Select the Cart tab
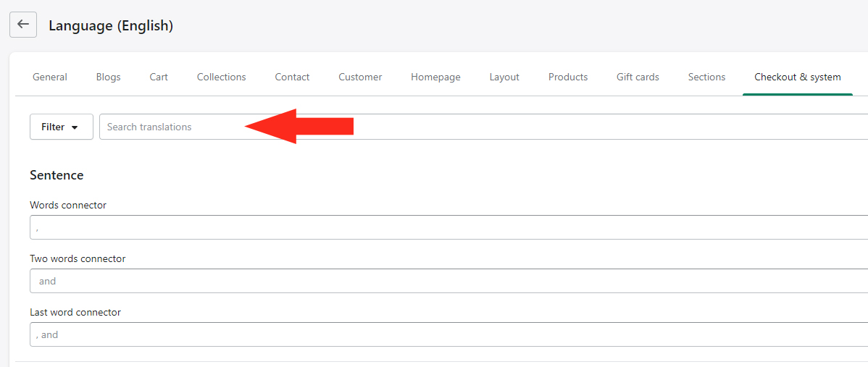This screenshot has height=367, width=868. pyautogui.click(x=159, y=77)
